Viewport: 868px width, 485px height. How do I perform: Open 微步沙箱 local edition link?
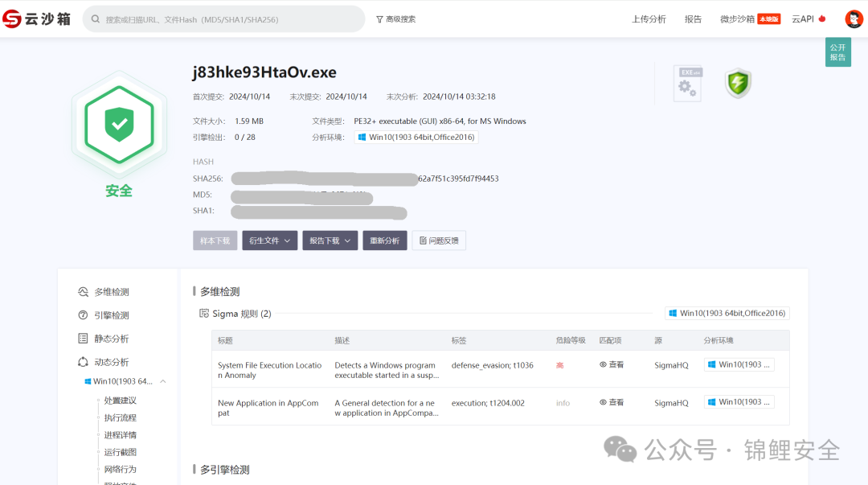(750, 19)
